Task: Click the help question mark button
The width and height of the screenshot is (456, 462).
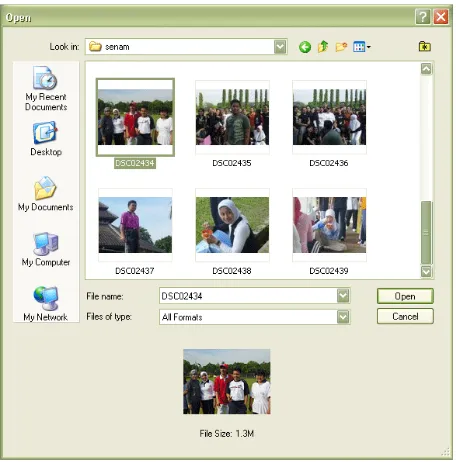Action: [x=423, y=16]
